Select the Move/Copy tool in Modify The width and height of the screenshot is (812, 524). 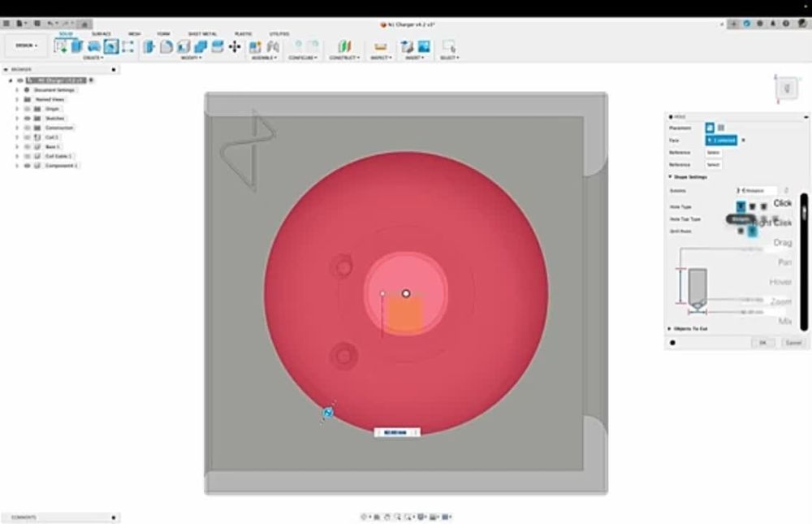pos(235,46)
